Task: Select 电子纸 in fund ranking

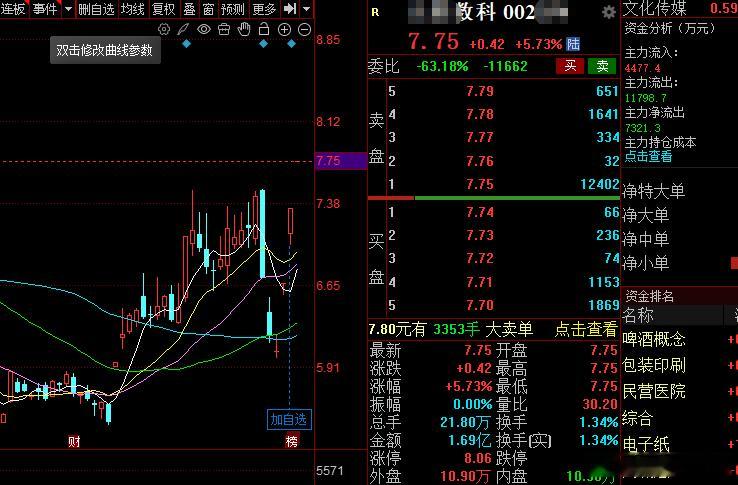Action: point(646,444)
